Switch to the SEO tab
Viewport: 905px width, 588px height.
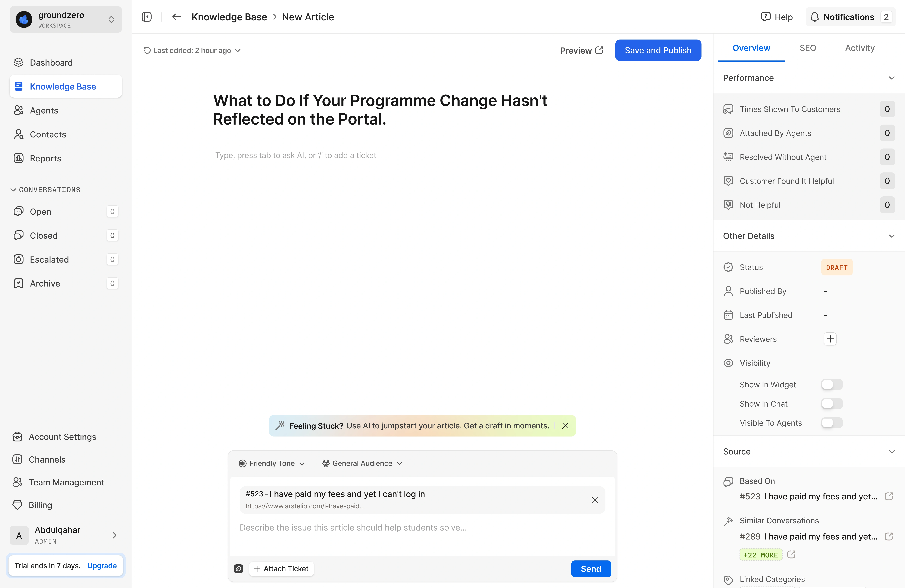[807, 48]
